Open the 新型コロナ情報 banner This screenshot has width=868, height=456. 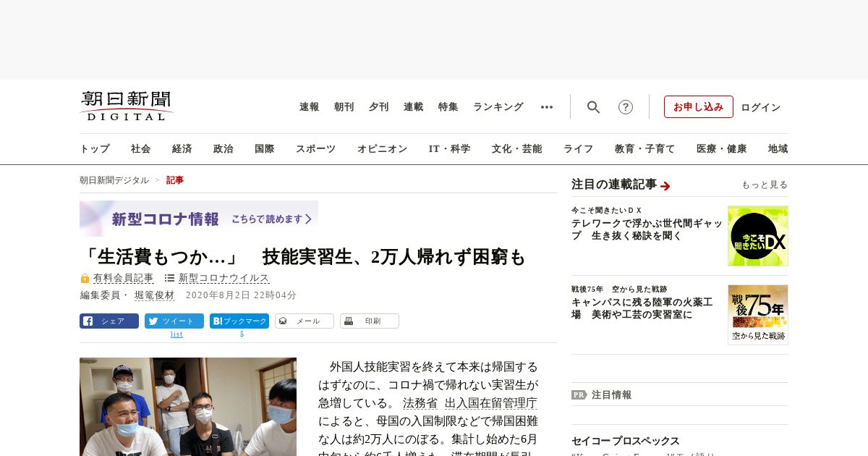pos(199,219)
